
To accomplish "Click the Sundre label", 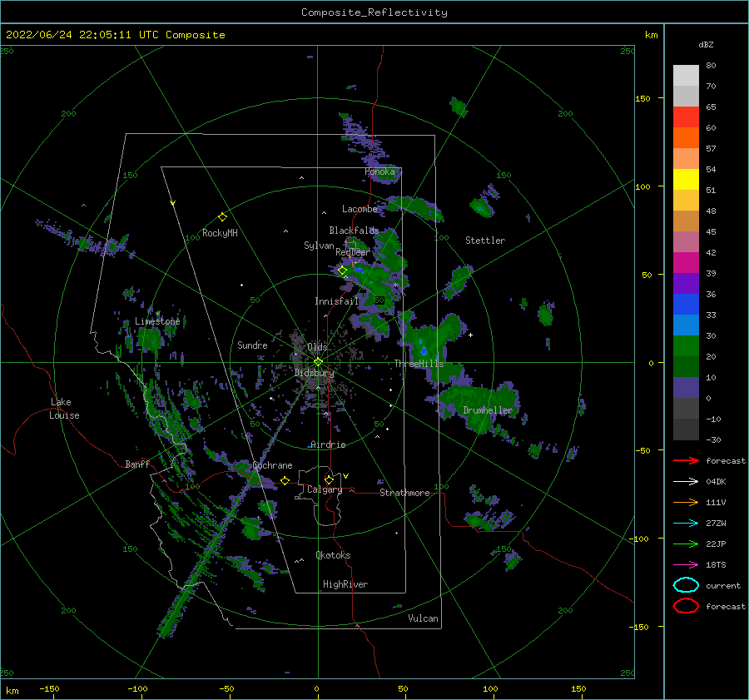I will click(x=252, y=345).
